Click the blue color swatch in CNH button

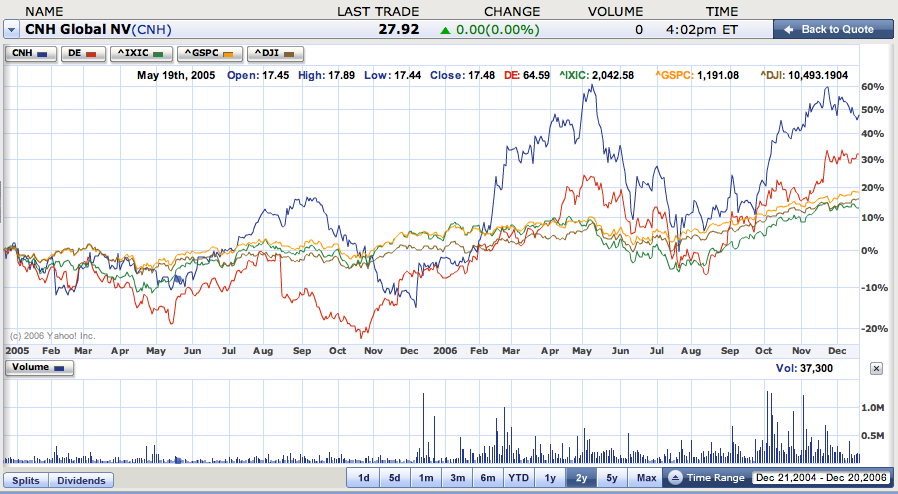[42, 54]
